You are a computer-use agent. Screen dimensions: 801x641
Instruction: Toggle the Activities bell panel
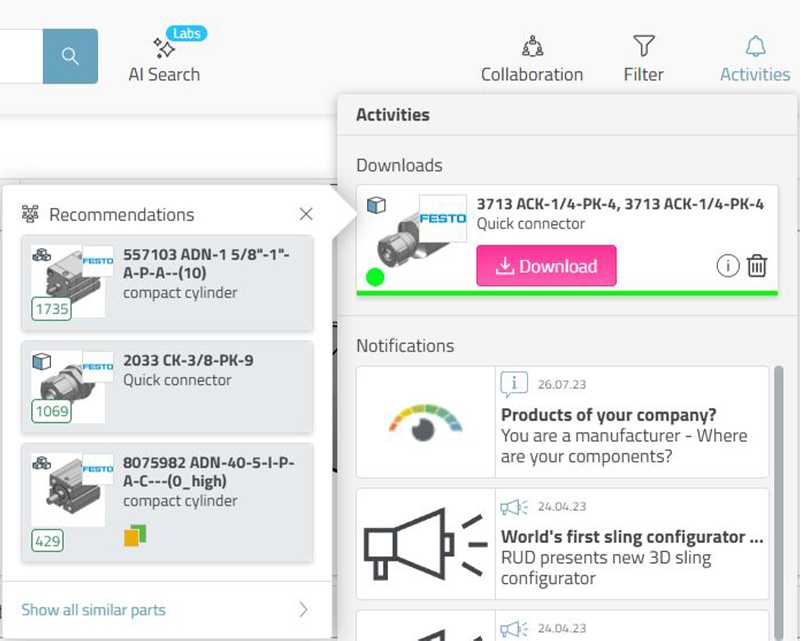click(755, 59)
